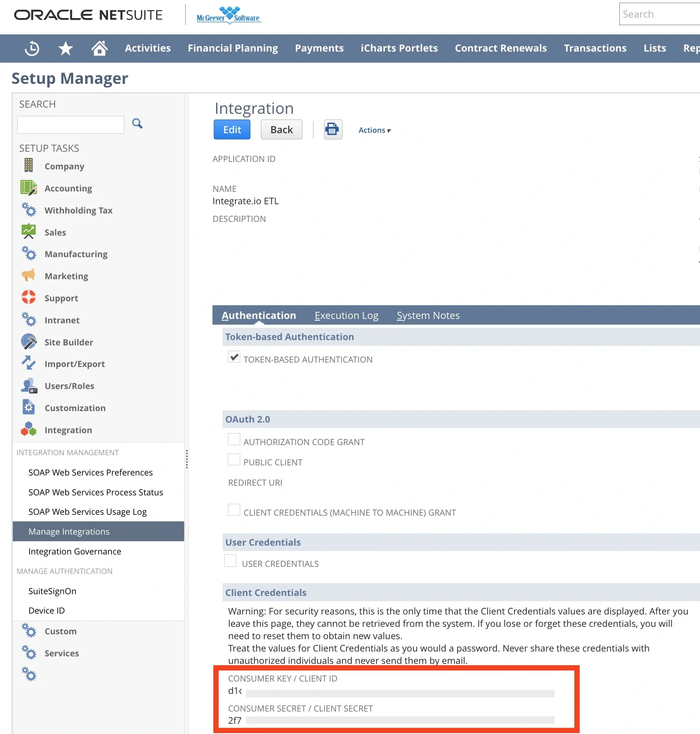700x734 pixels.
Task: Click the Customization document-gear icon
Action: [29, 407]
